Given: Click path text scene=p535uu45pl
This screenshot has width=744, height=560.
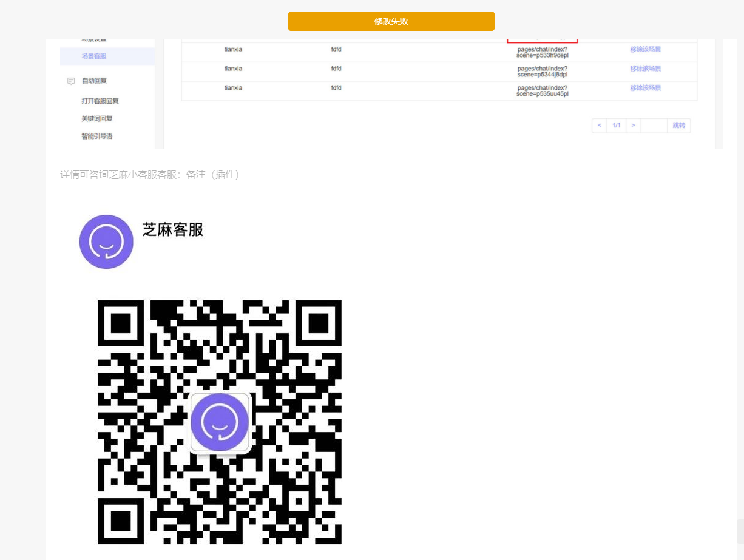Looking at the screenshot, I should point(543,94).
